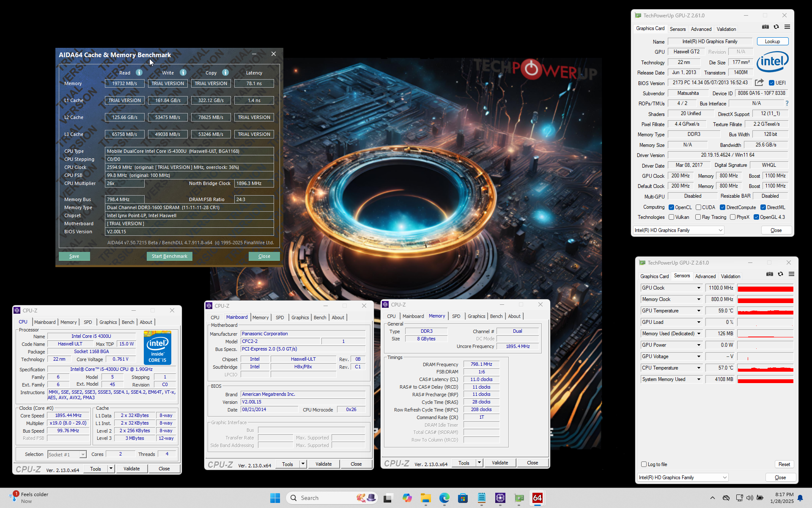The width and height of the screenshot is (812, 508).
Task: Toggle PhysX checkbox in GPU-Z
Action: click(x=732, y=217)
